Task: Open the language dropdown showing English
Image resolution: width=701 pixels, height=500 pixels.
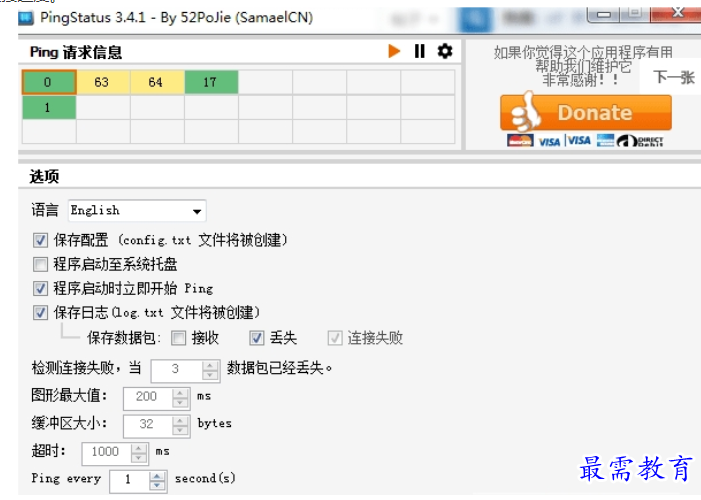Action: (137, 211)
